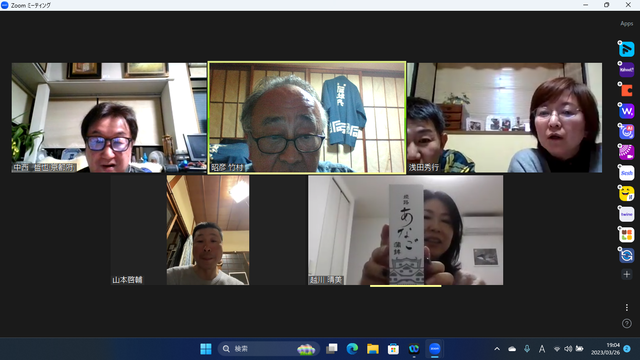Select the Apps heading in the sidebar

(627, 24)
